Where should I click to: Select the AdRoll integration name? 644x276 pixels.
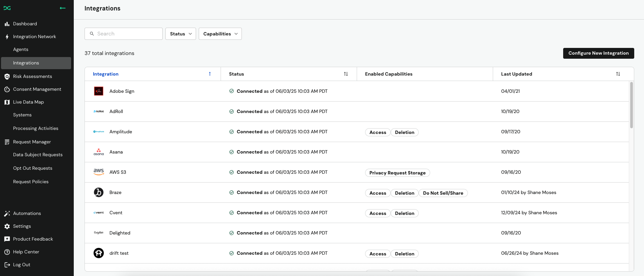[116, 111]
